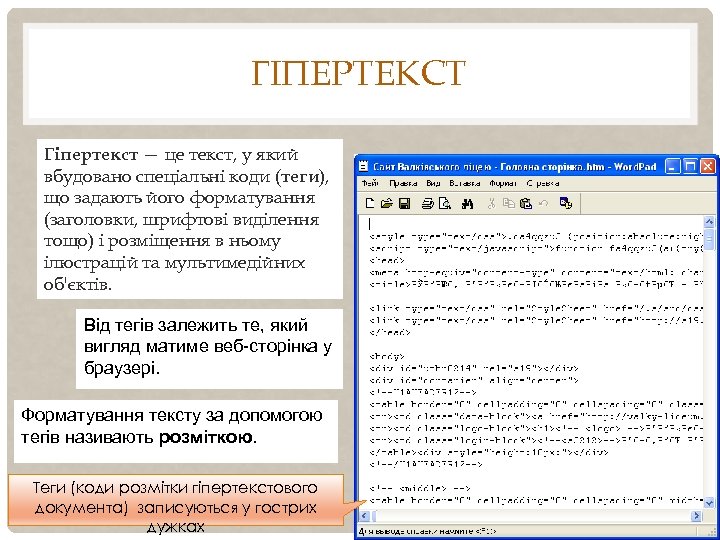The height and width of the screenshot is (540, 720).
Task: Click the vertical scrollbar thumb
Action: tap(709, 239)
